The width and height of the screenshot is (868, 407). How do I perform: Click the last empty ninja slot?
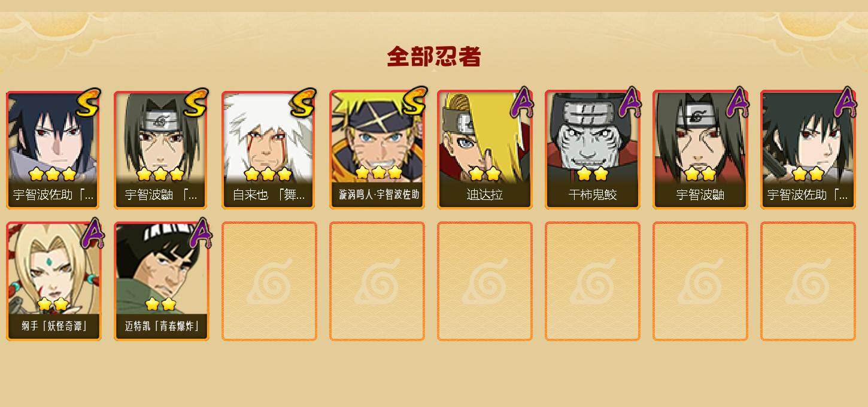808,281
